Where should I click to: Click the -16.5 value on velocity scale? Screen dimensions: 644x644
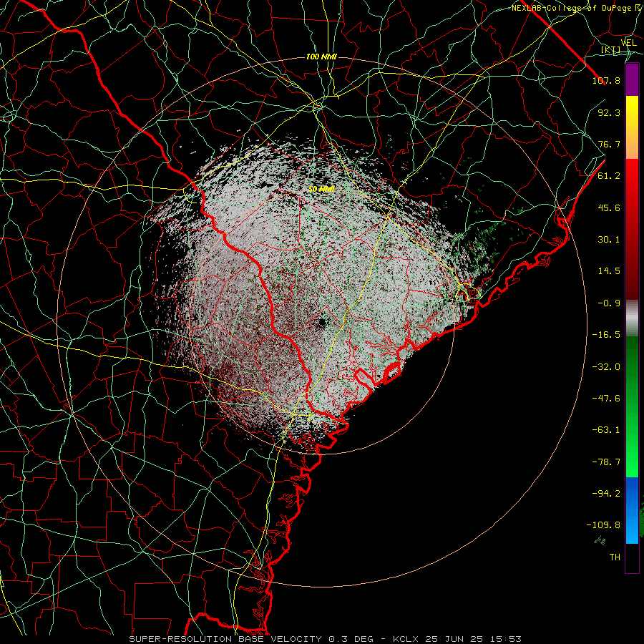[x=606, y=335]
